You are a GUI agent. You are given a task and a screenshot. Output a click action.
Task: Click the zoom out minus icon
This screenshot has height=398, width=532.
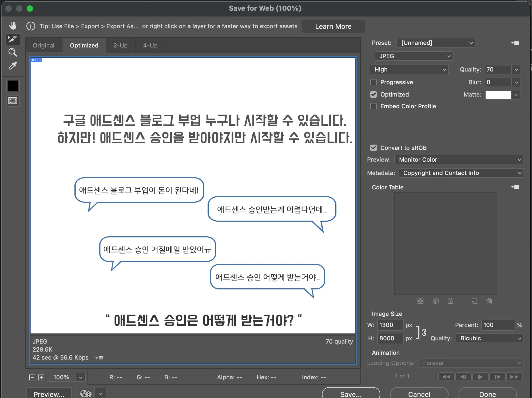tap(32, 377)
